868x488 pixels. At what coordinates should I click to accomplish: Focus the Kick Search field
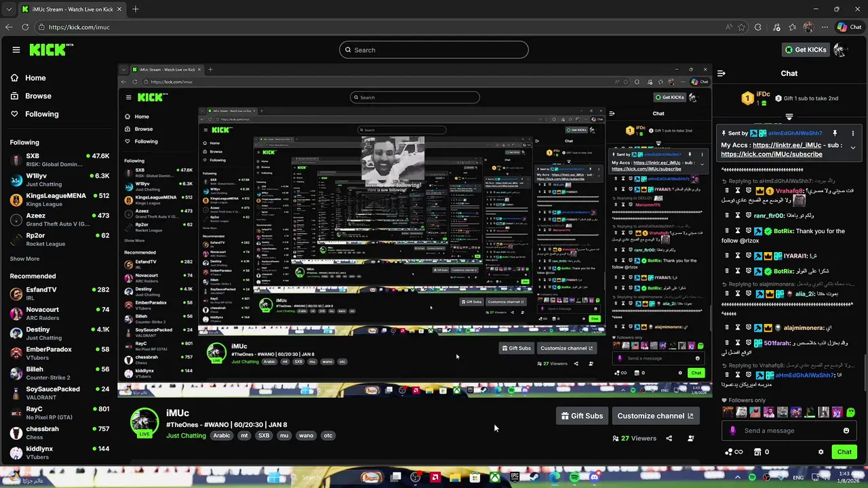coord(434,49)
